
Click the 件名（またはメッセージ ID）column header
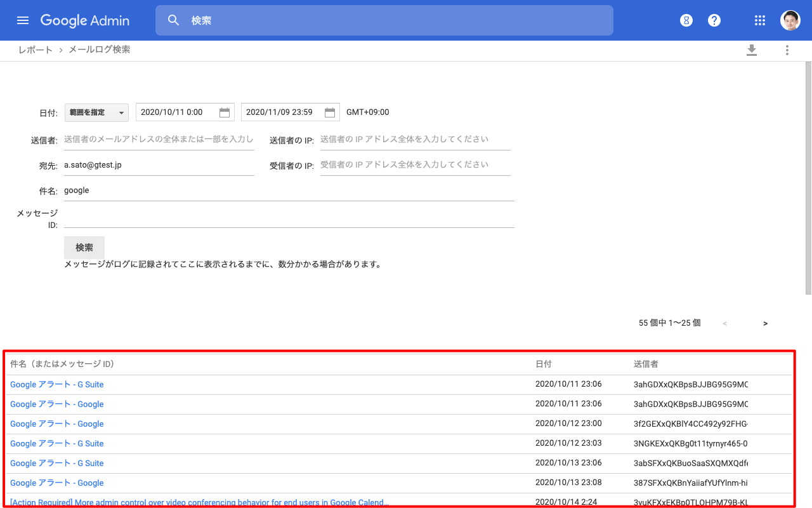62,364
